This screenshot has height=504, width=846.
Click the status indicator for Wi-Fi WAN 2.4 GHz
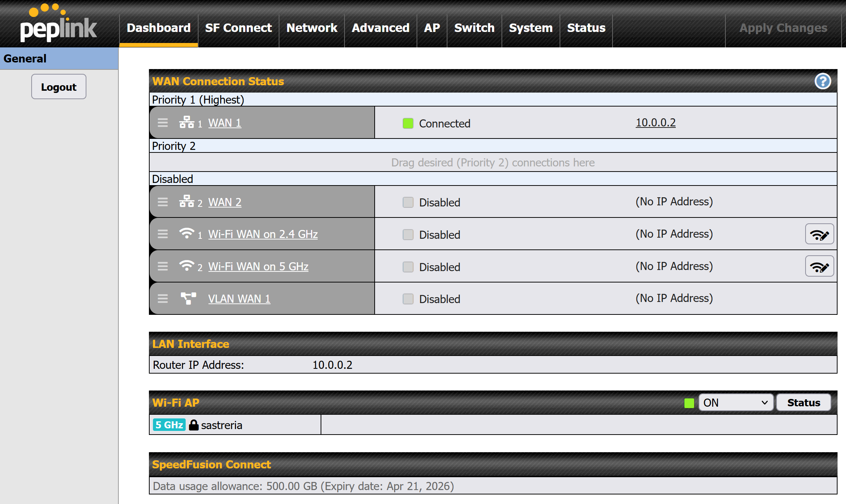(x=408, y=235)
